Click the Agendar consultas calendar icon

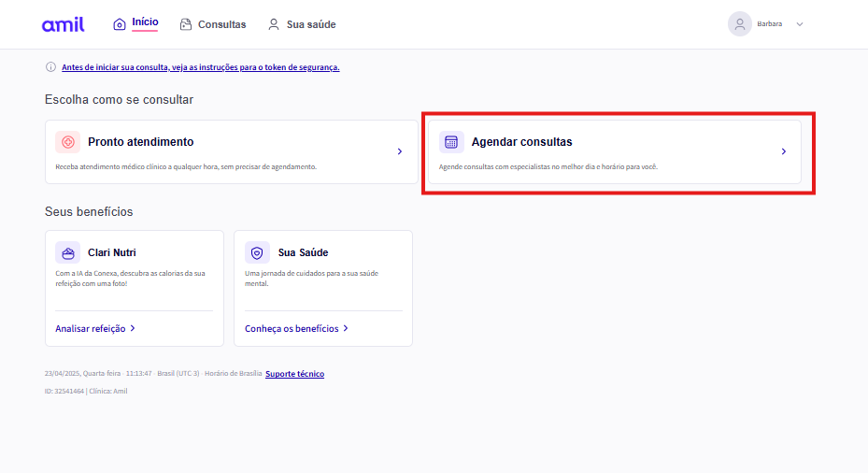pyautogui.click(x=451, y=142)
